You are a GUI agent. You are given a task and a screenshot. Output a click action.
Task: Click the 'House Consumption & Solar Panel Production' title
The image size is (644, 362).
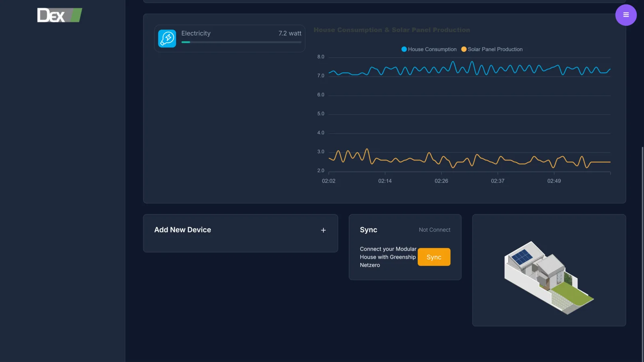pyautogui.click(x=392, y=30)
